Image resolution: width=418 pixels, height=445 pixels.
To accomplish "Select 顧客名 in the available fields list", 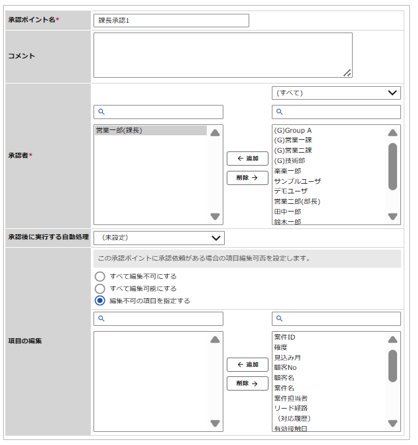I will [284, 378].
